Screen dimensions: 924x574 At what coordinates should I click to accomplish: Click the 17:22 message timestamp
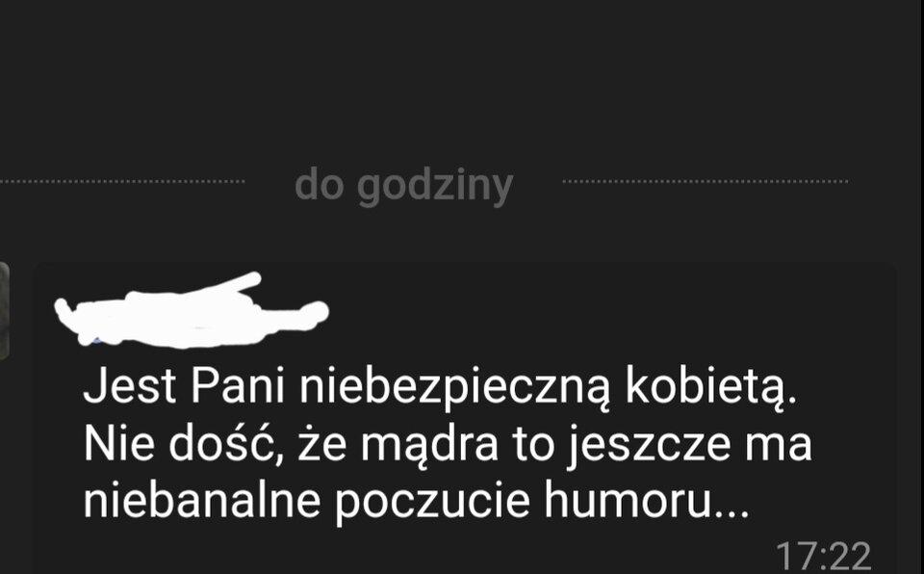[x=823, y=557]
